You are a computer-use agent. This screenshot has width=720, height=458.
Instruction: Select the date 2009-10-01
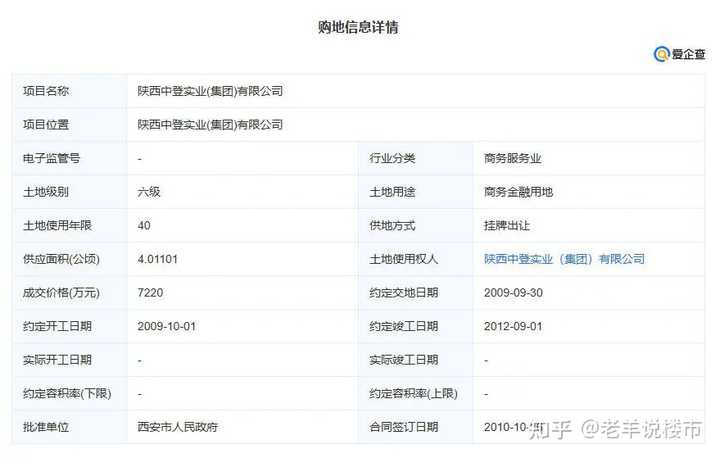click(x=167, y=326)
